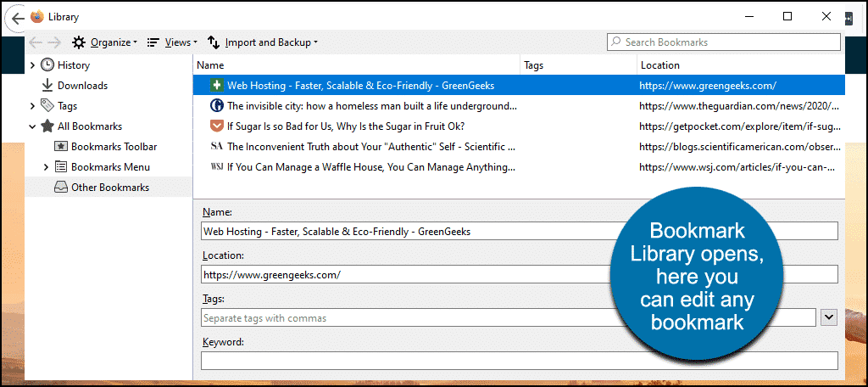Click the search magnifier icon
Viewport: 868px width, 387px height.
click(615, 42)
